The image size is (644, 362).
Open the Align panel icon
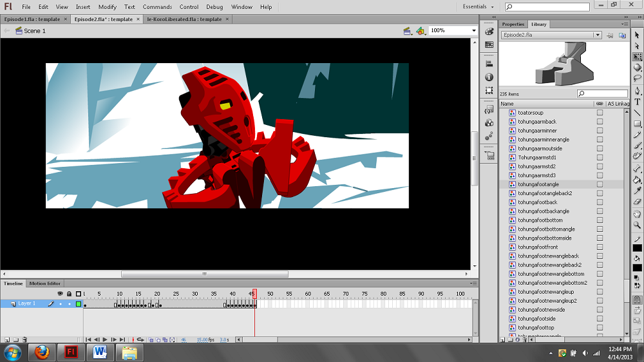pyautogui.click(x=489, y=64)
